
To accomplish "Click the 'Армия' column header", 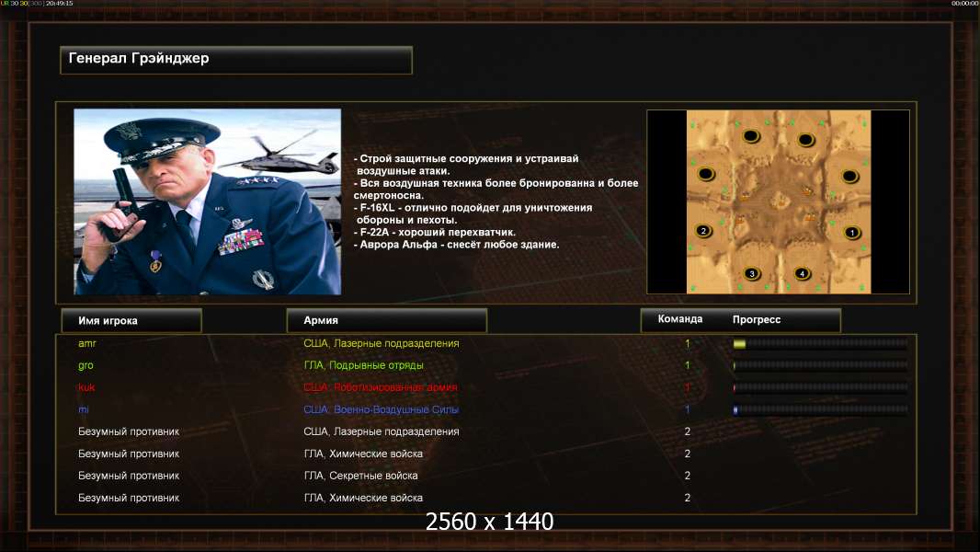I will [386, 320].
